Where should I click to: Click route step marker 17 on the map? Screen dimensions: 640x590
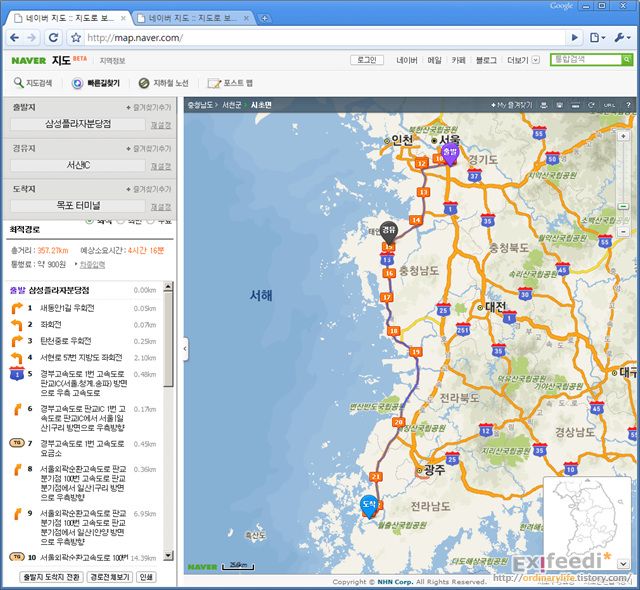[x=387, y=297]
